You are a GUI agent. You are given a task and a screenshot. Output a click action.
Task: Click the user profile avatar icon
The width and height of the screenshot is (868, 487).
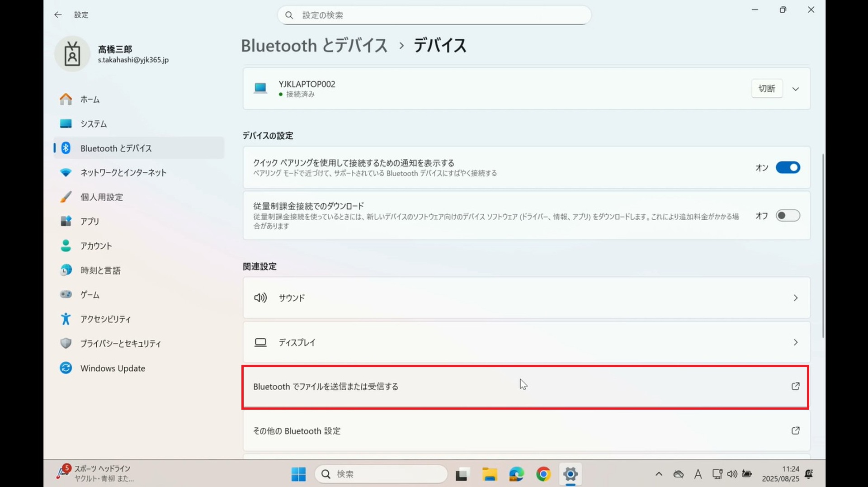(72, 54)
